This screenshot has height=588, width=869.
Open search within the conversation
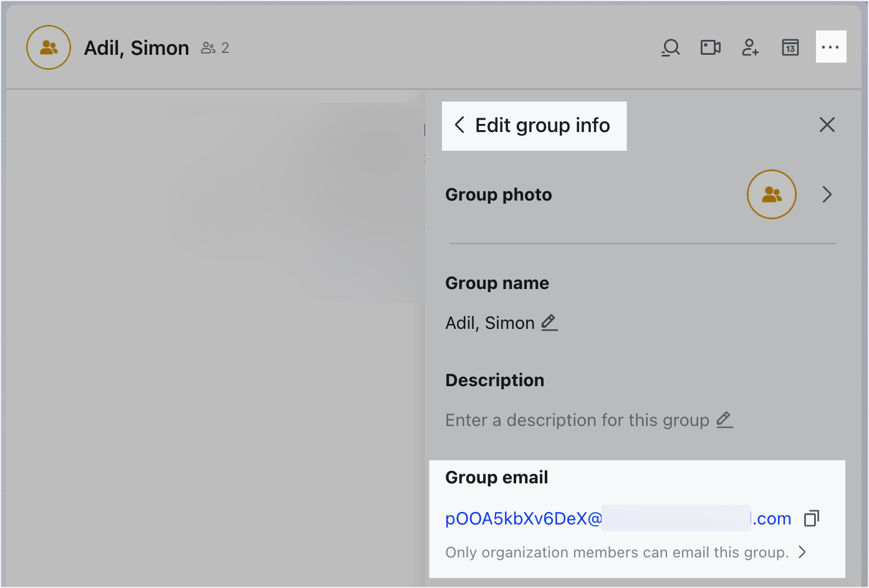(670, 47)
